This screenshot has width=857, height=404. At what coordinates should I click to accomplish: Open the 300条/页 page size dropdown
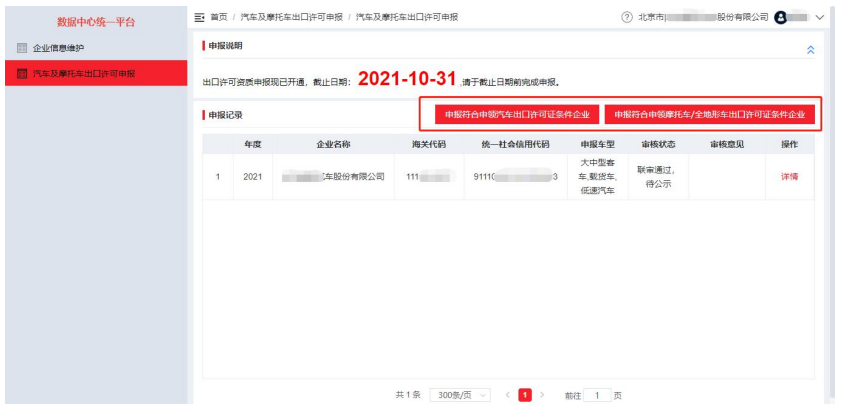(x=460, y=395)
